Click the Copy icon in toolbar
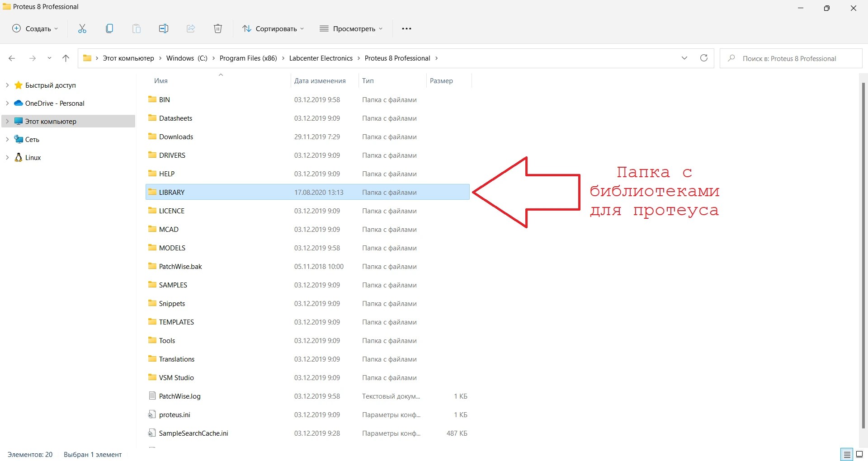The height and width of the screenshot is (461, 868). tap(109, 29)
